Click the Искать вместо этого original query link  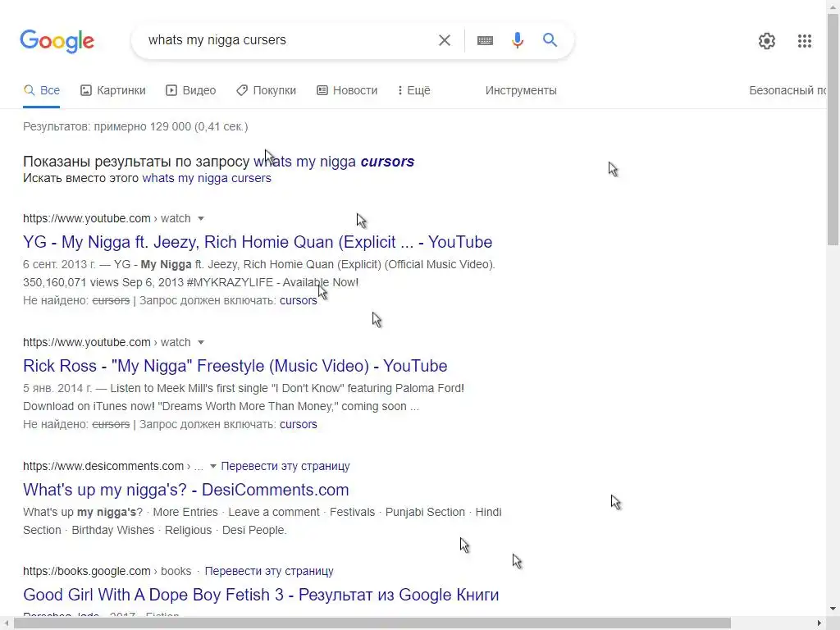coord(207,178)
